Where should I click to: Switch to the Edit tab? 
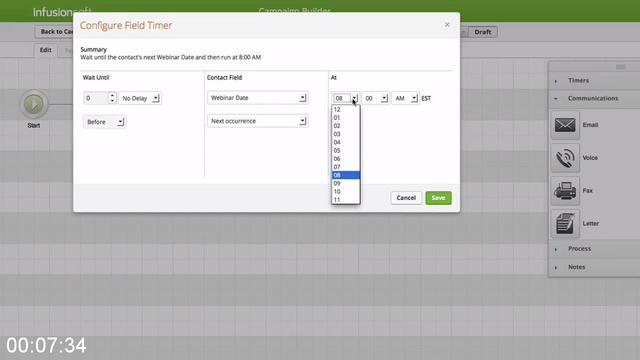pyautogui.click(x=46, y=50)
